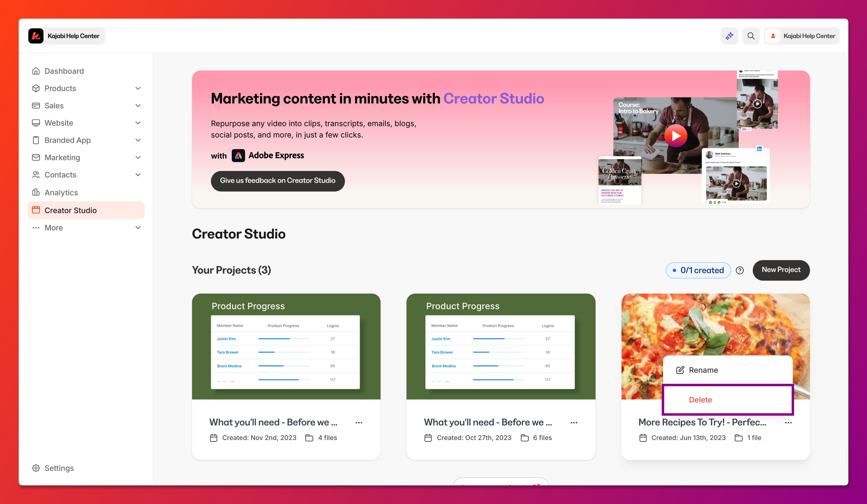Expand the Branded App chevron
This screenshot has width=867, height=504.
(x=138, y=140)
